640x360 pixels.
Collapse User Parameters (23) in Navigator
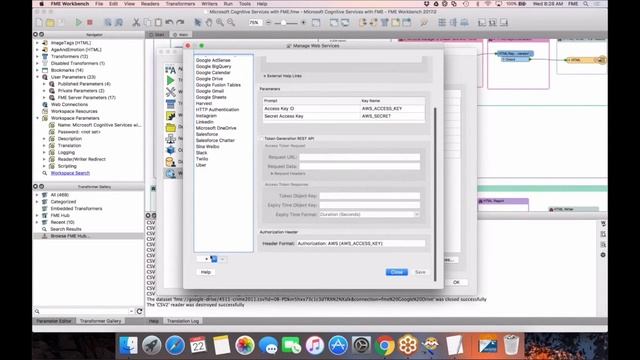click(x=38, y=77)
